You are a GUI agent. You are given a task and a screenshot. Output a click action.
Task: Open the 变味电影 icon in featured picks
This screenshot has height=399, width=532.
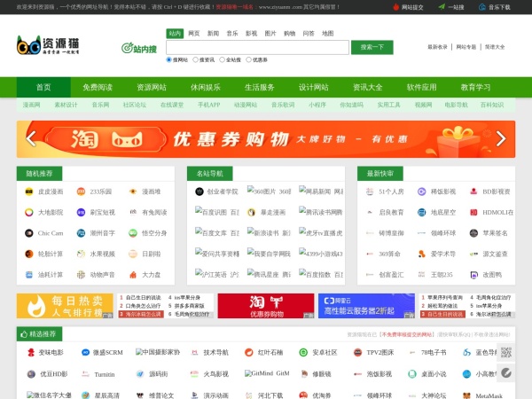coord(30,352)
